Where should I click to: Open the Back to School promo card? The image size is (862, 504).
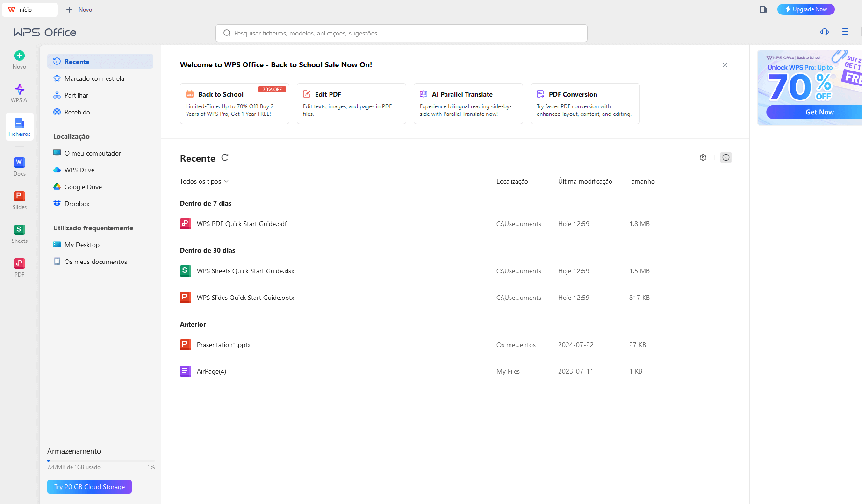point(235,104)
